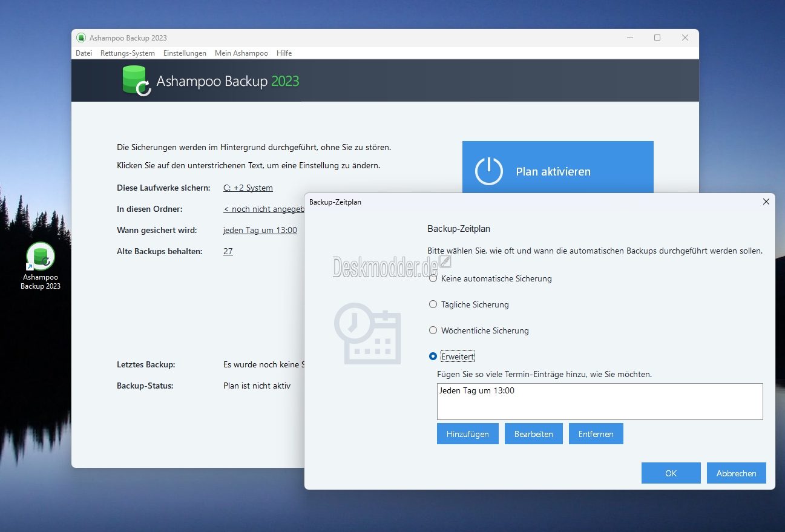Viewport: 785px width, 532px height.
Task: Maximize the Ashampoo Backup 2023 window
Action: click(x=657, y=38)
